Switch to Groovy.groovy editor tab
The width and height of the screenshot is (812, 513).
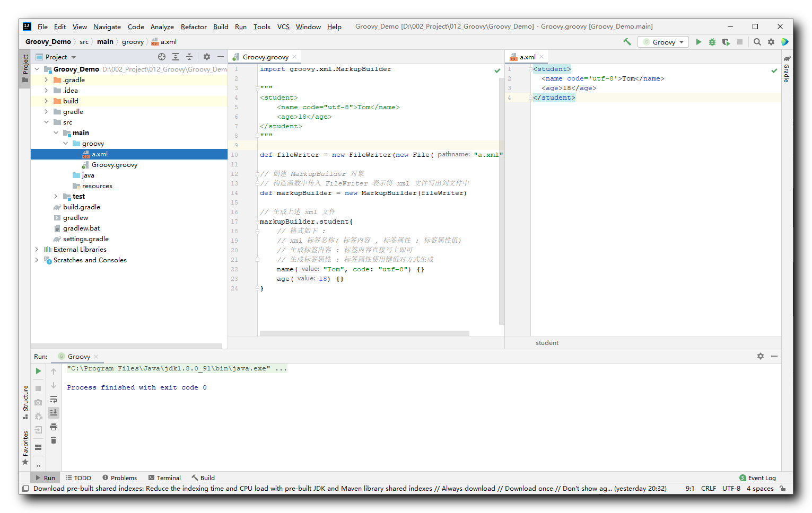(265, 57)
